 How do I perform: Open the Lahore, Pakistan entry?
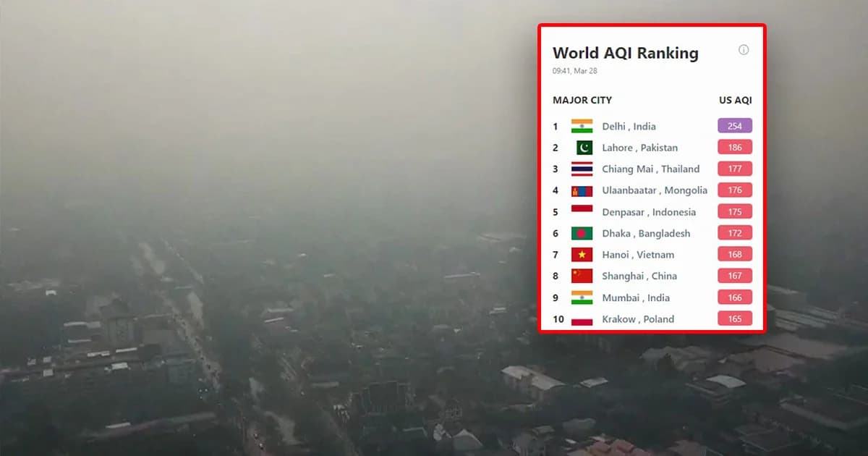[x=639, y=148]
